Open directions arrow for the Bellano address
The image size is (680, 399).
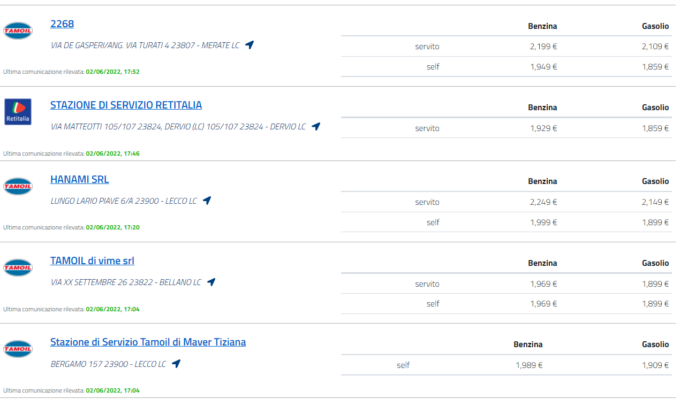coord(211,282)
